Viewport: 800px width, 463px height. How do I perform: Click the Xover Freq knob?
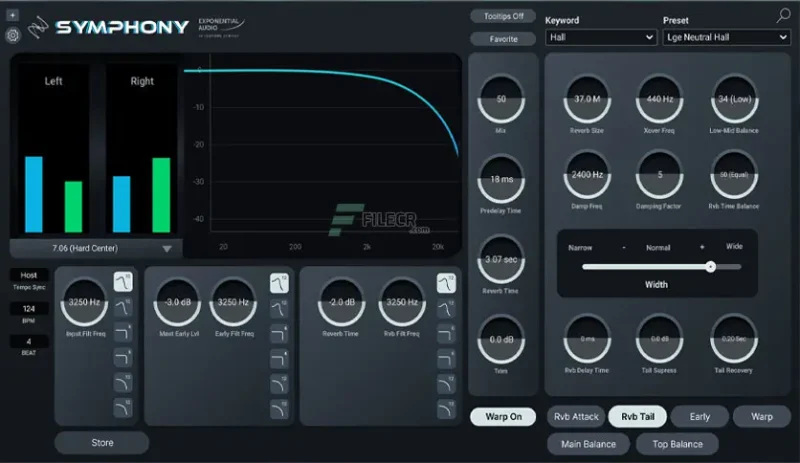pyautogui.click(x=660, y=100)
